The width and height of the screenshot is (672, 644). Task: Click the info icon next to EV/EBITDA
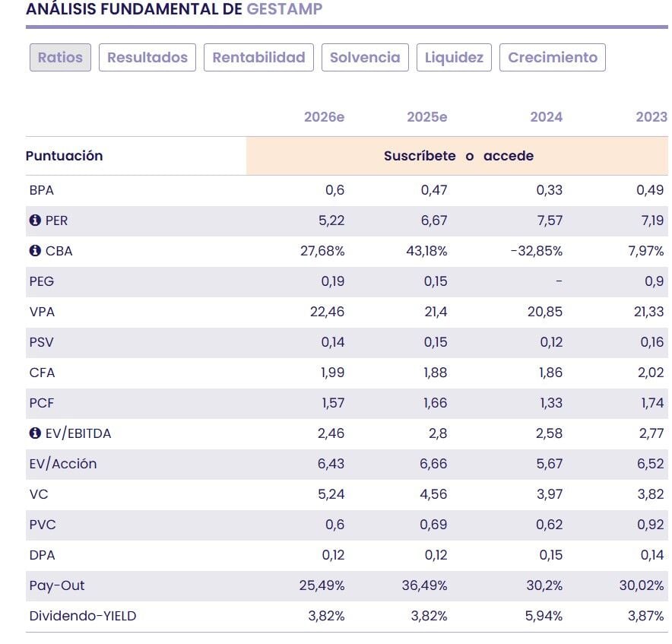pyautogui.click(x=34, y=433)
